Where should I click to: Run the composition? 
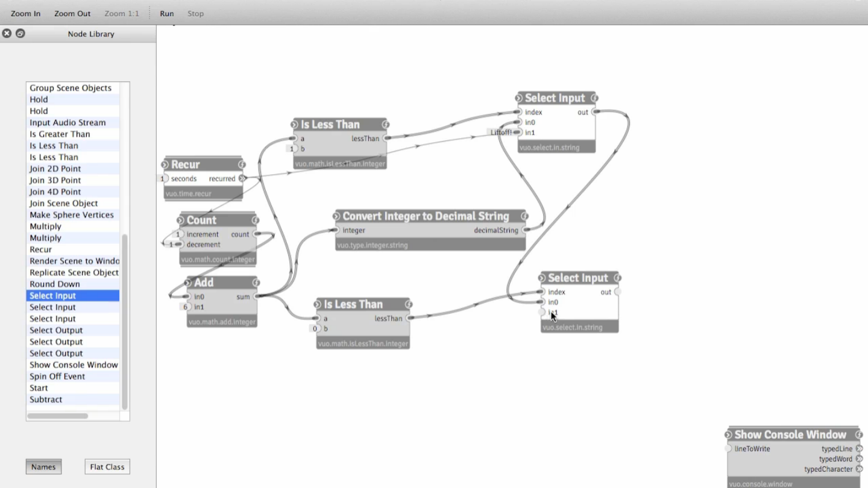pyautogui.click(x=167, y=13)
